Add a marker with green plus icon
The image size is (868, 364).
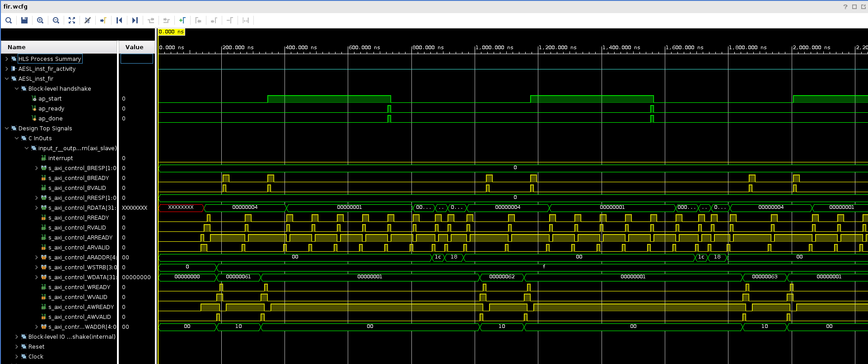[x=182, y=20]
